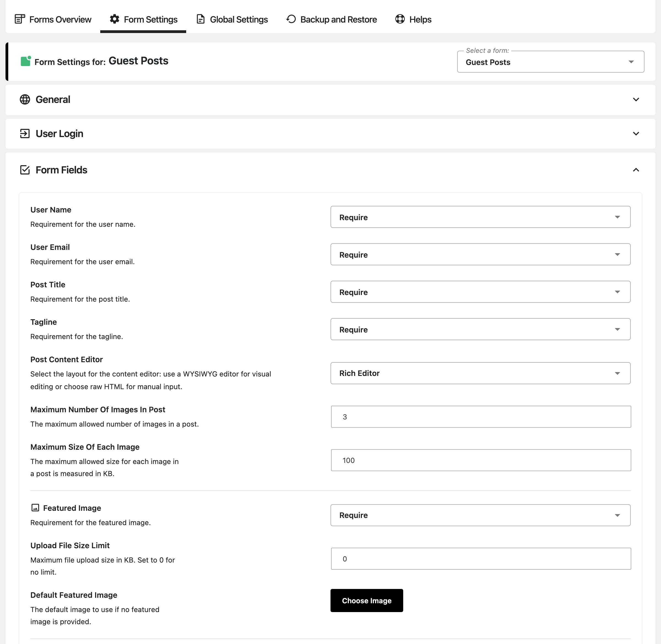
Task: Open the Post Content Editor dropdown
Action: (480, 373)
